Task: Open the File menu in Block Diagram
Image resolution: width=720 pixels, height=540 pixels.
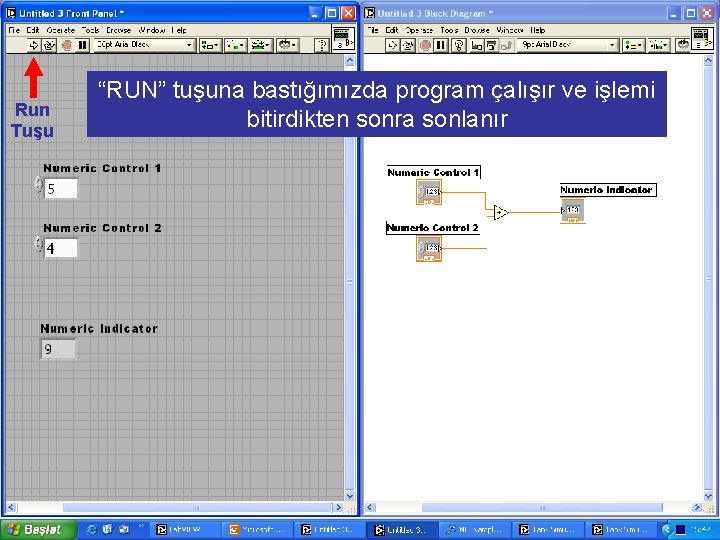Action: [x=373, y=30]
